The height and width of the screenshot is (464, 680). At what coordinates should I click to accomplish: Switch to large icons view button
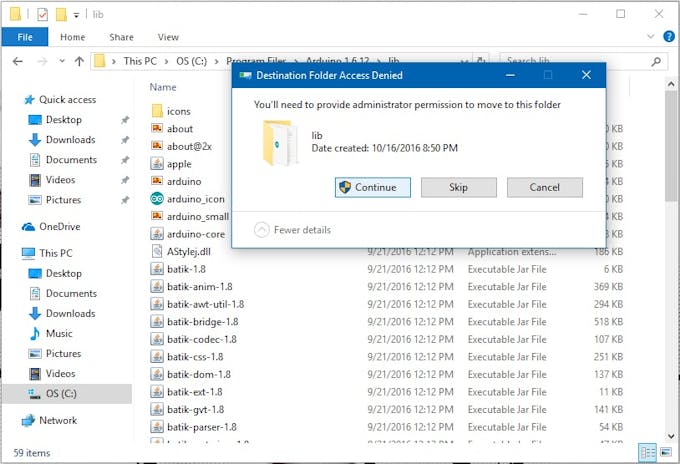pyautogui.click(x=666, y=453)
